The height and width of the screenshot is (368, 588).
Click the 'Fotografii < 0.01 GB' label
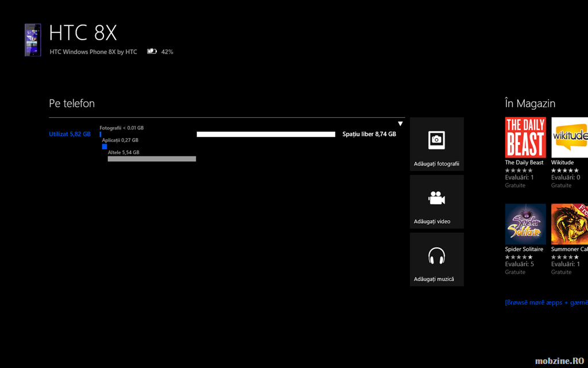click(122, 128)
